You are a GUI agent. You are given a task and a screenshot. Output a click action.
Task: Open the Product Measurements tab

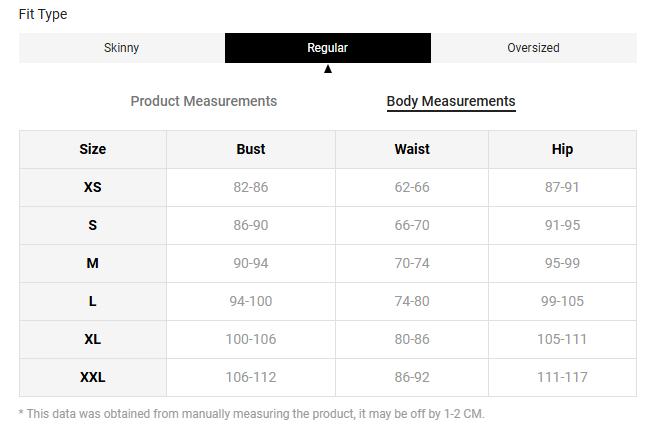[x=204, y=101]
